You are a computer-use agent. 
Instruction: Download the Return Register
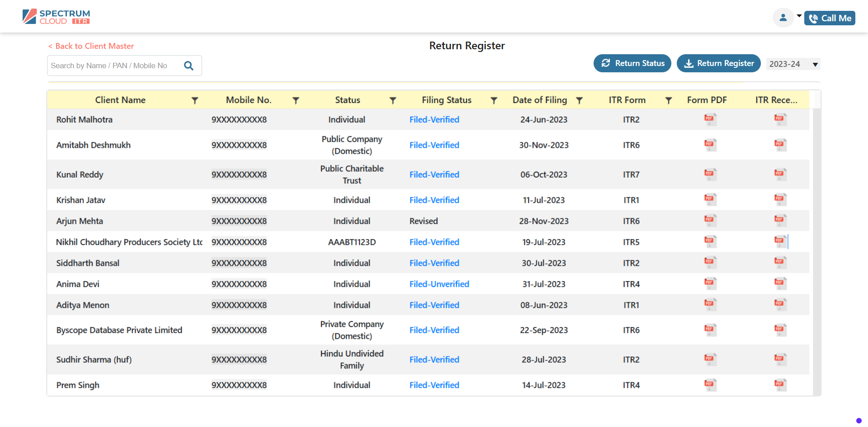[718, 63]
